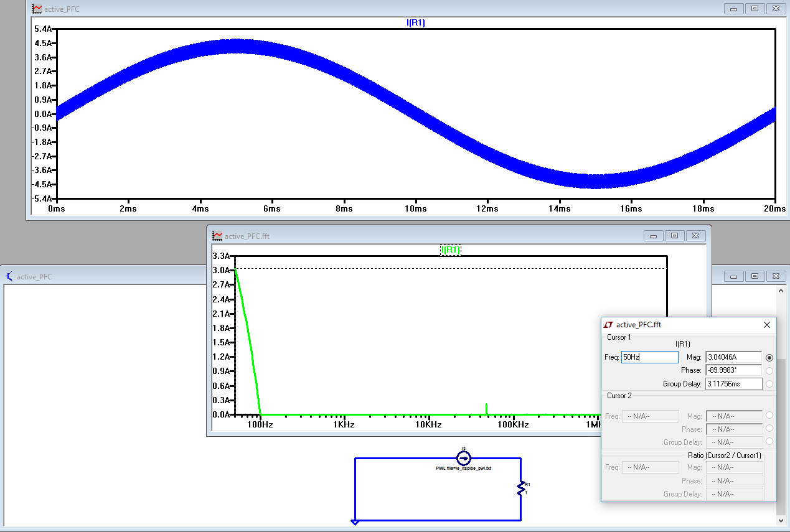Click the Ratio Mag field
This screenshot has width=790, height=532.
point(733,467)
